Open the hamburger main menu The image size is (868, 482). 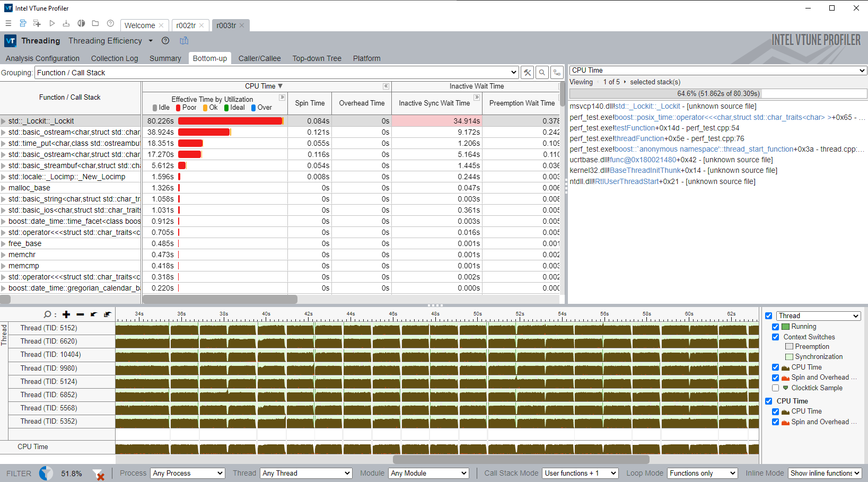(8, 23)
